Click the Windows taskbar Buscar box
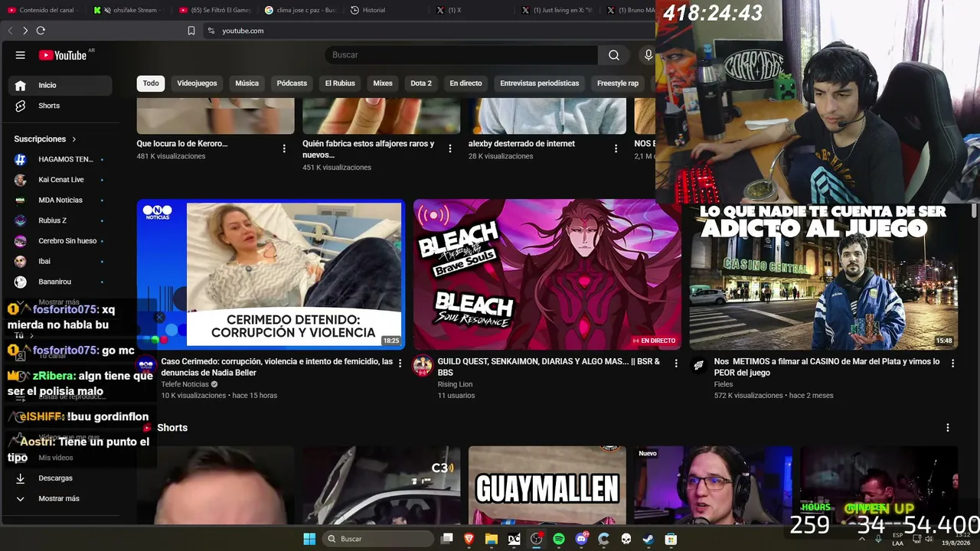This screenshot has width=980, height=551. pos(378,539)
